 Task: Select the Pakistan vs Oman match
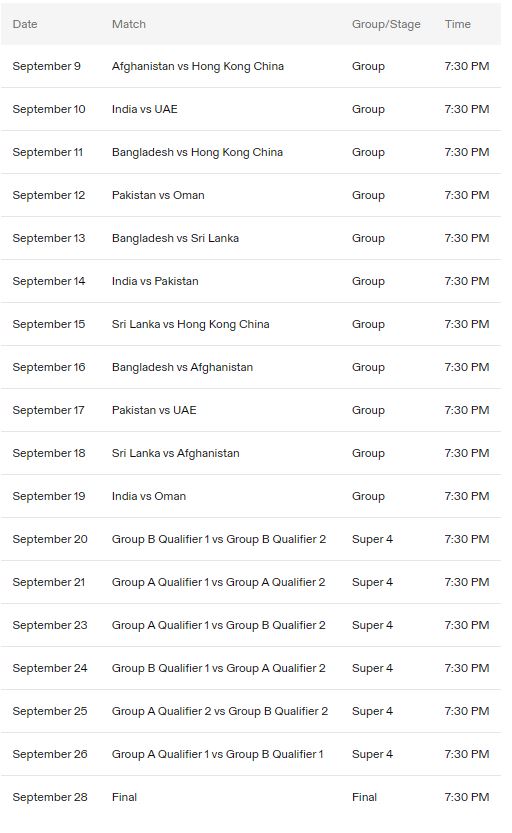158,195
